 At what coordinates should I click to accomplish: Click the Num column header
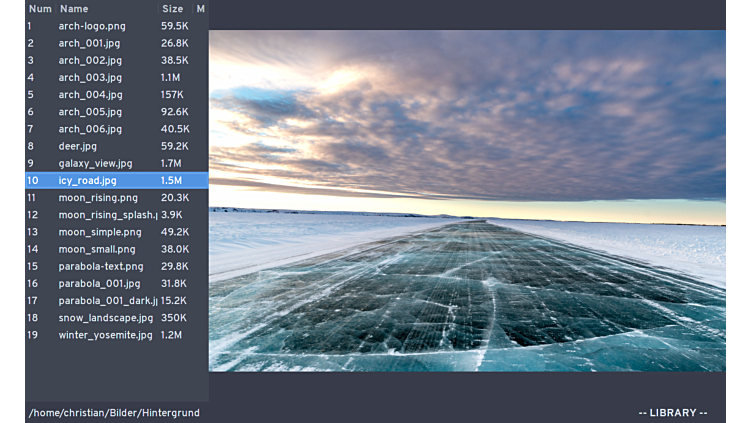click(40, 9)
